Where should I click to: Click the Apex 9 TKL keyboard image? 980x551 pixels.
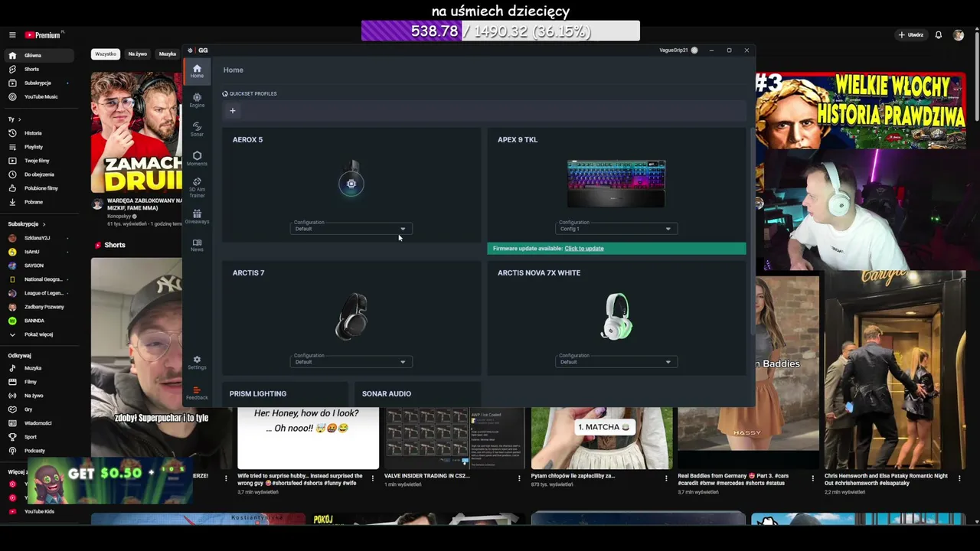click(616, 184)
